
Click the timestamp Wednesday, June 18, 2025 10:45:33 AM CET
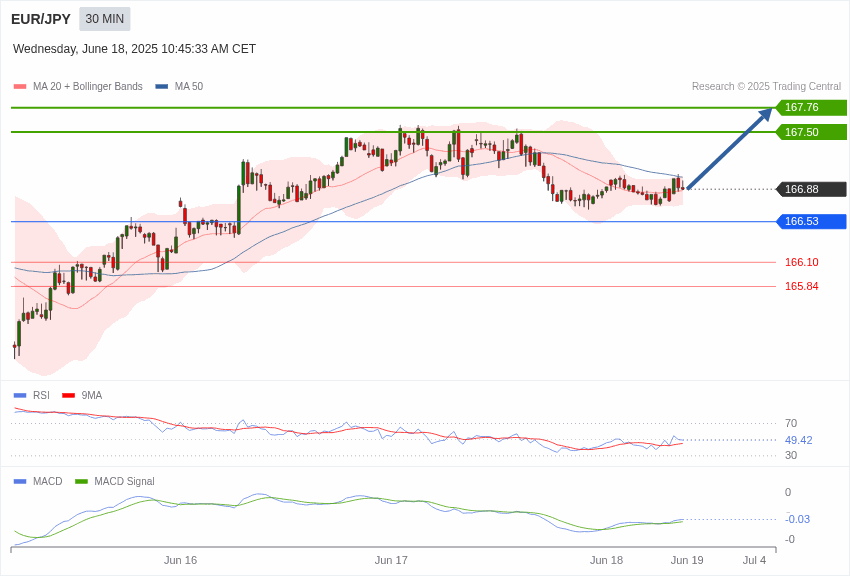click(134, 49)
